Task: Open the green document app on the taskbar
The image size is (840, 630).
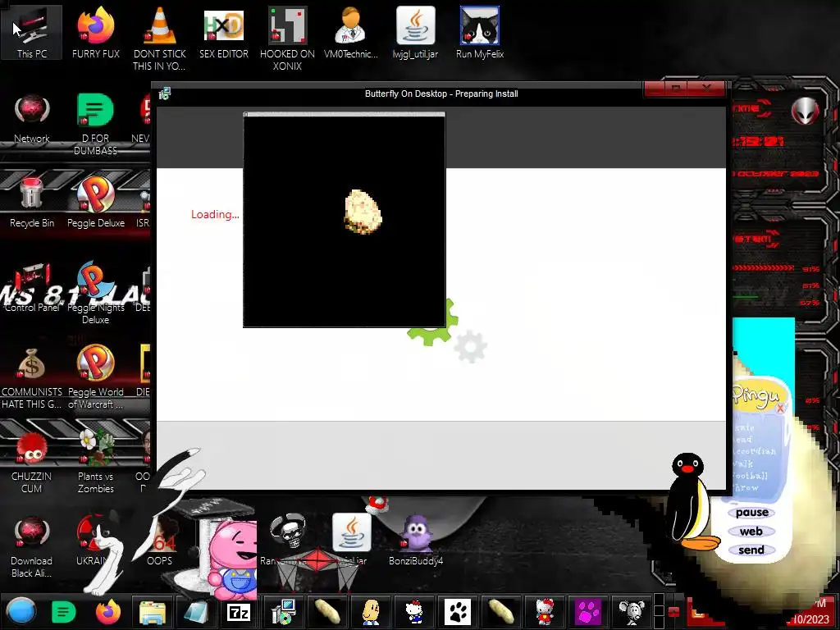Action: point(63,612)
